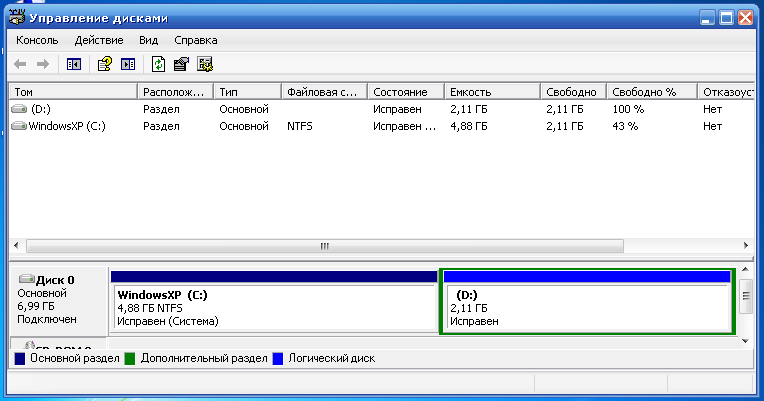Click the Settings toolbar icon with gear
This screenshot has width=764, height=401.
(x=205, y=64)
